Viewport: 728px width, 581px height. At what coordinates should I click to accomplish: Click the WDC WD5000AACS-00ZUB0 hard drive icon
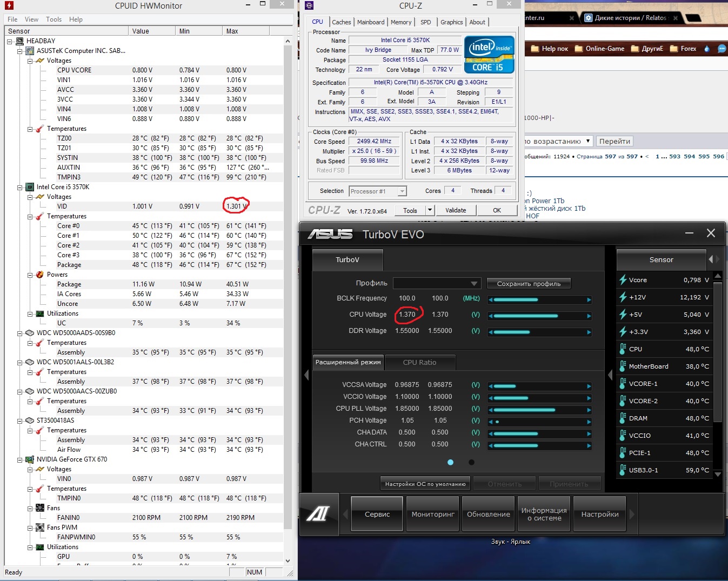pos(30,391)
